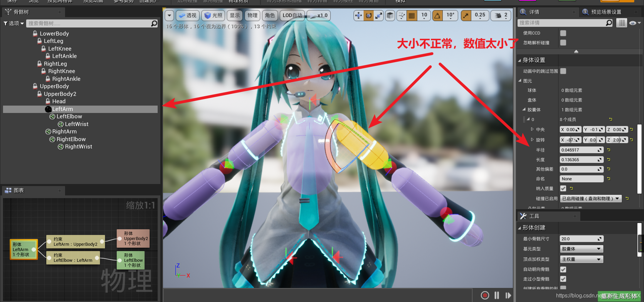The height and width of the screenshot is (302, 644).
Task: Open 基元类型 primitive type dropdown
Action: click(581, 249)
